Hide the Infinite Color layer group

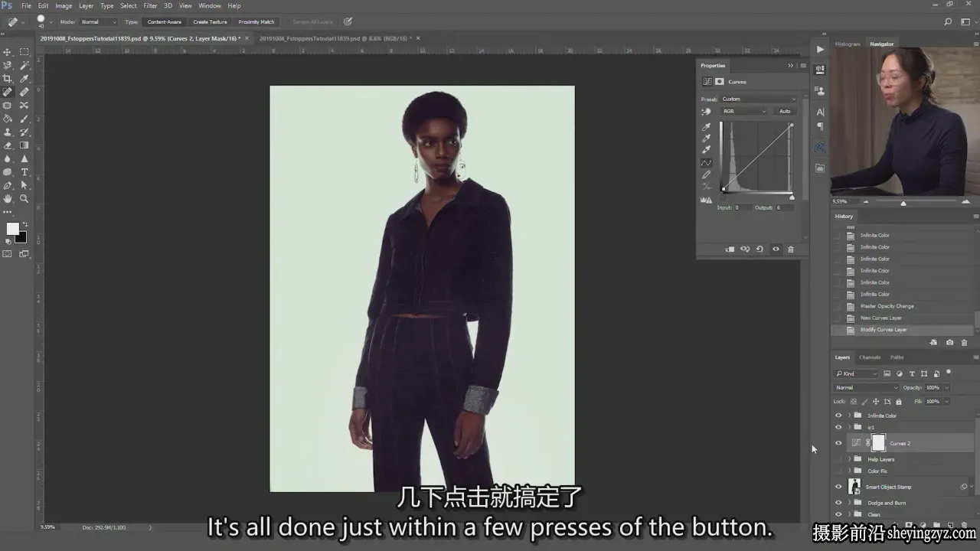838,416
